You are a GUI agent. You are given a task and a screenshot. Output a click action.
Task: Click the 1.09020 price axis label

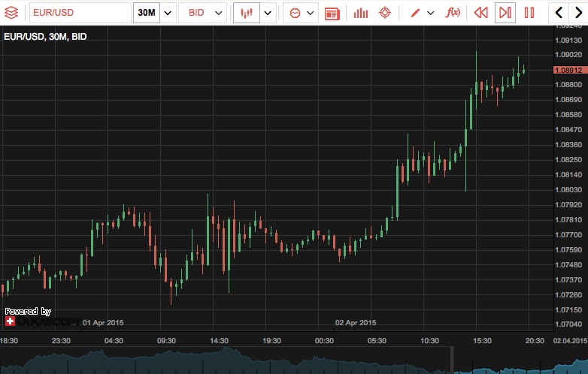pos(568,55)
